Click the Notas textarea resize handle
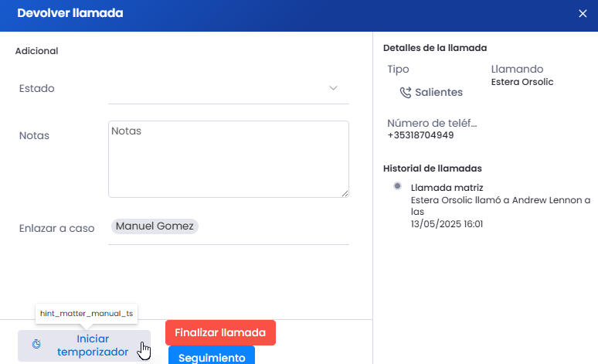This screenshot has width=598, height=364. point(345,193)
